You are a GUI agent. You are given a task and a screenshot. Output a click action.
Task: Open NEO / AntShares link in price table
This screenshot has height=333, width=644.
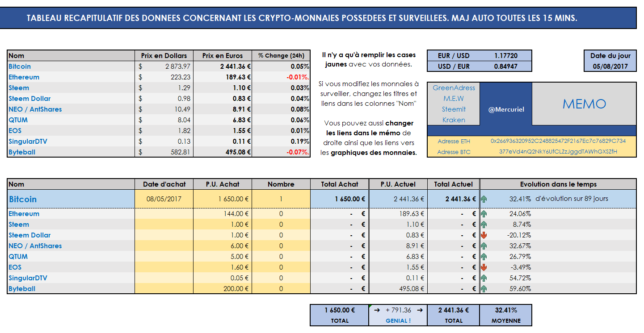35,109
